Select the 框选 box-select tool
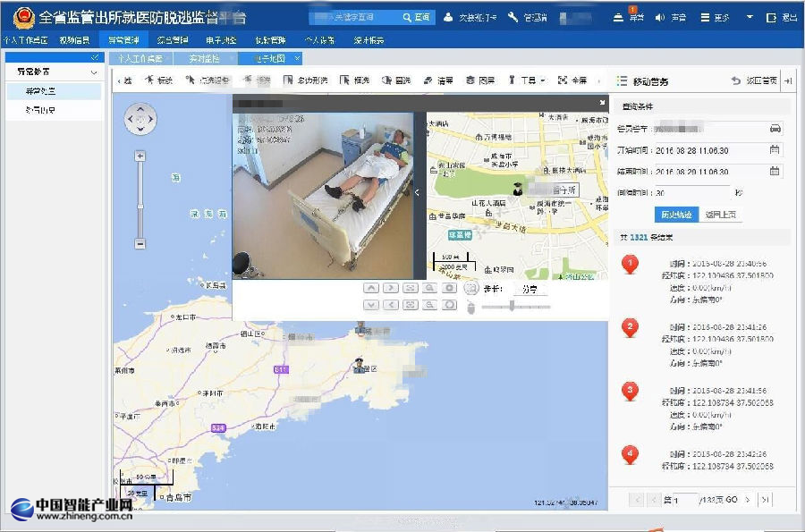Image resolution: width=805 pixels, height=532 pixels. tap(355, 80)
